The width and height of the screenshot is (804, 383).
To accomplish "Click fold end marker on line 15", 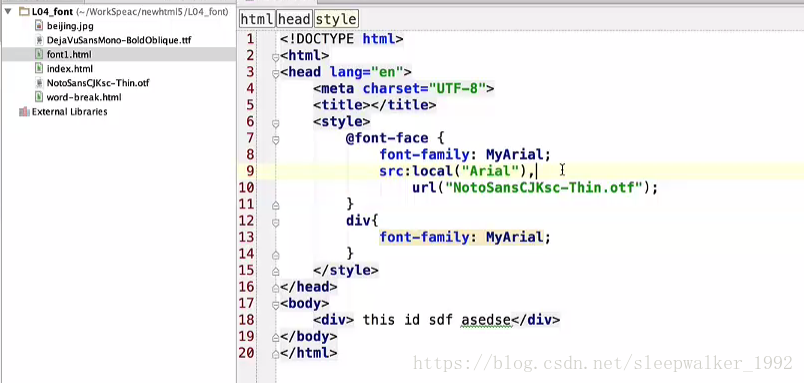I will pyautogui.click(x=275, y=272).
